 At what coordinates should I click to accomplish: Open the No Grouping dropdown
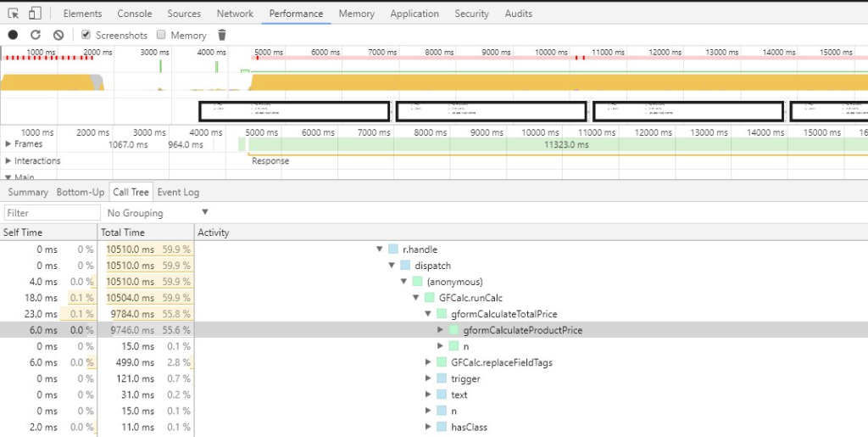coord(158,213)
